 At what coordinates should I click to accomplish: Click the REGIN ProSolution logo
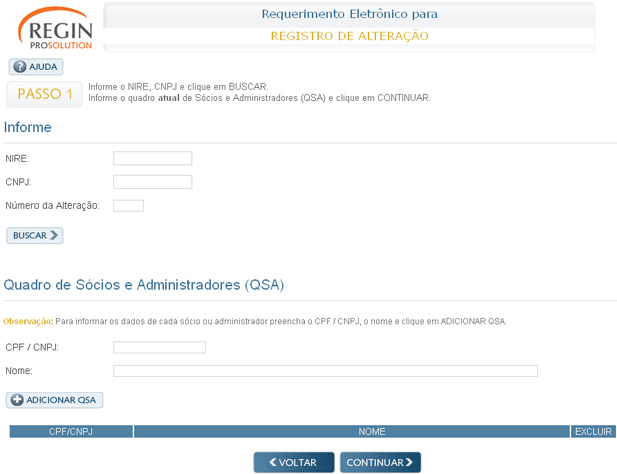coord(55,27)
